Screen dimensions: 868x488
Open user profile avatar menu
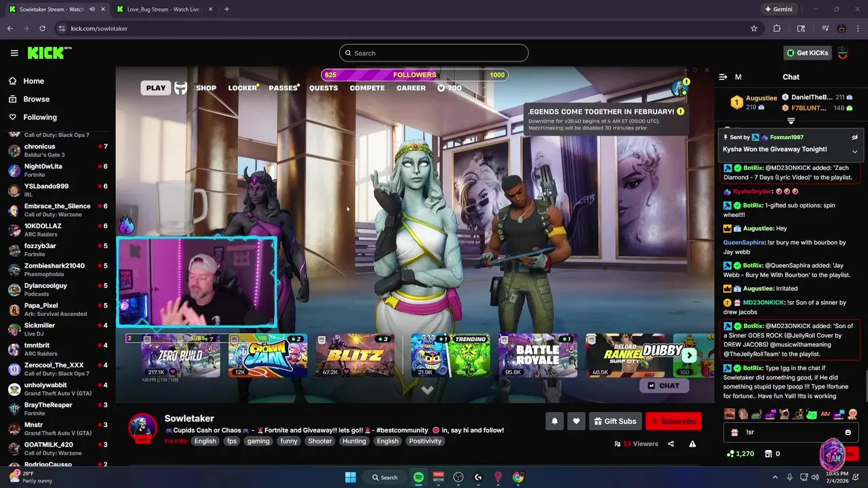pos(843,53)
